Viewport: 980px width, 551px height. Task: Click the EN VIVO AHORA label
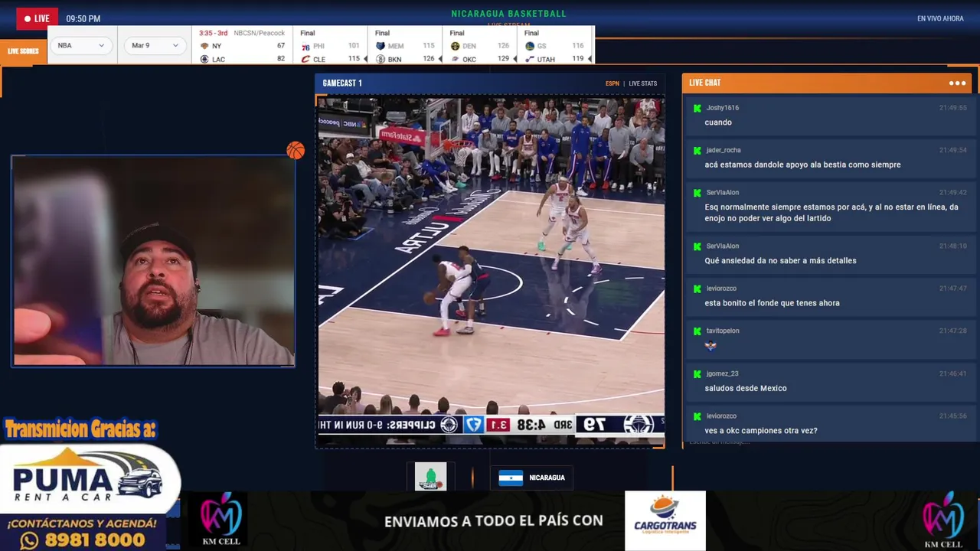[x=940, y=18]
